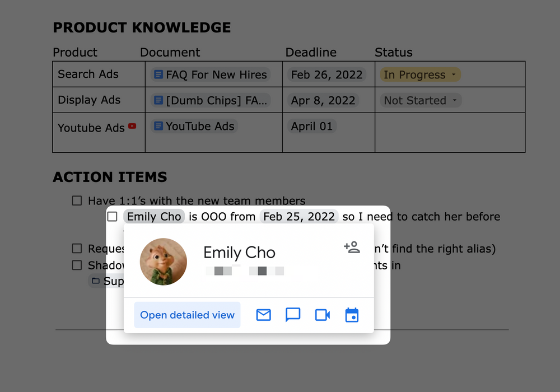
Task: Check the Request action item box
Action: 77,248
